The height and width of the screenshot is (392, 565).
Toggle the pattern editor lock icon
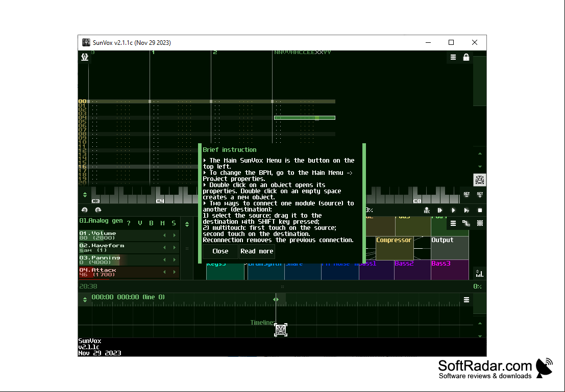[466, 57]
